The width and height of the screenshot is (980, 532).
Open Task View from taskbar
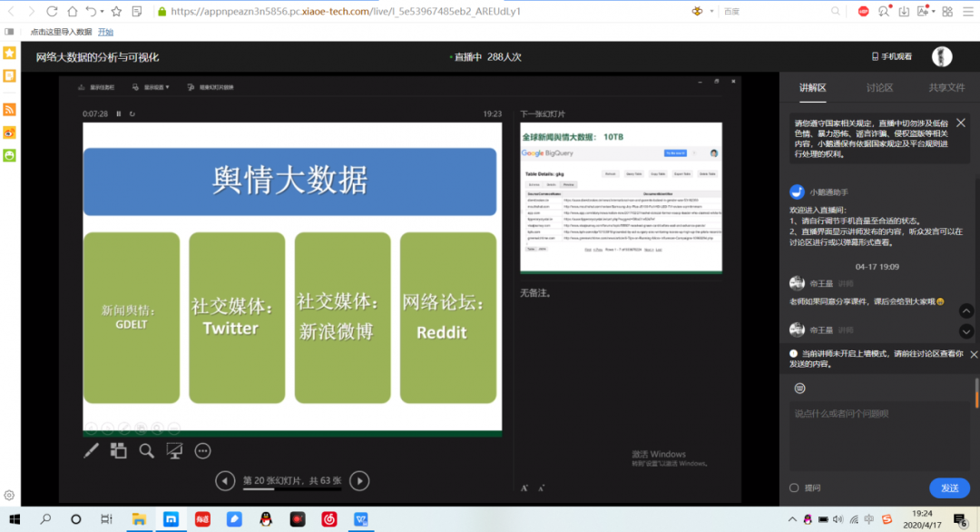click(x=106, y=519)
